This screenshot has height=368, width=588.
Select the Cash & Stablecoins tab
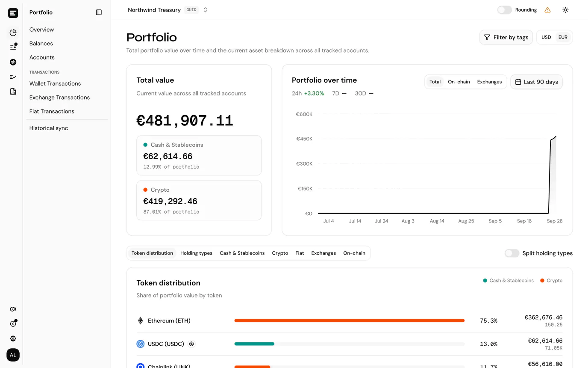pos(242,253)
